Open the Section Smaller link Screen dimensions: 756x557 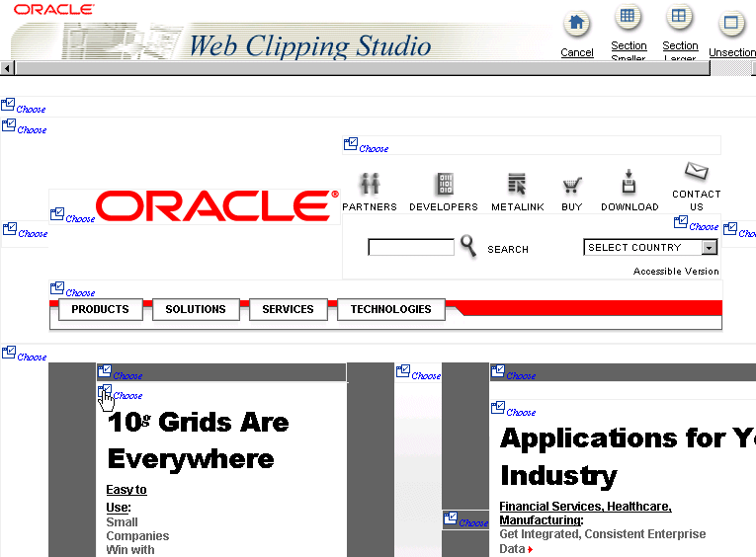629,51
